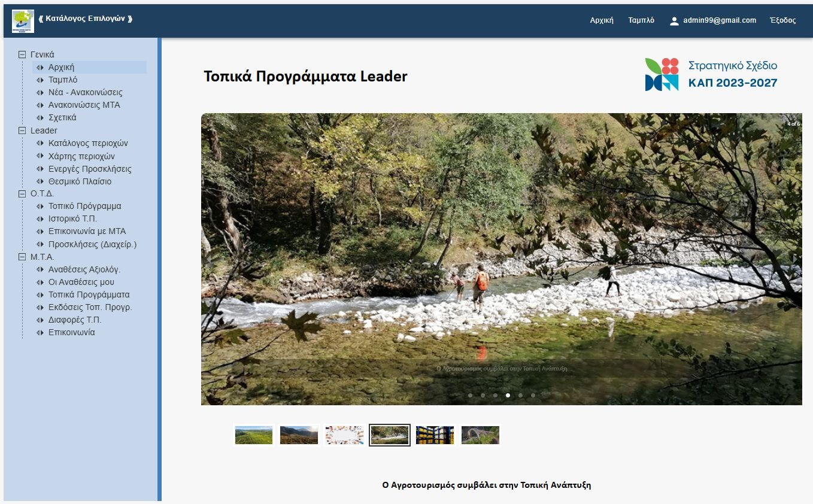
Task: Click the site logo in the header
Action: [23, 21]
